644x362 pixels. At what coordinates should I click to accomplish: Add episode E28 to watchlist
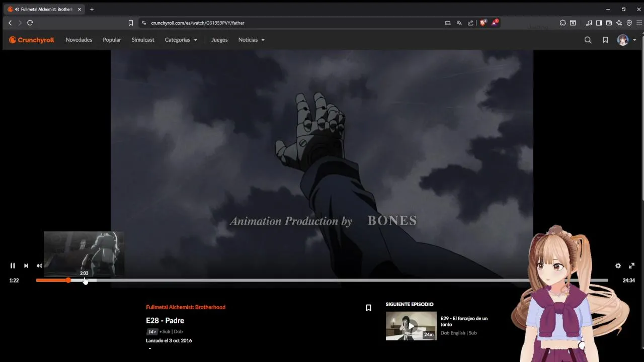point(368,308)
